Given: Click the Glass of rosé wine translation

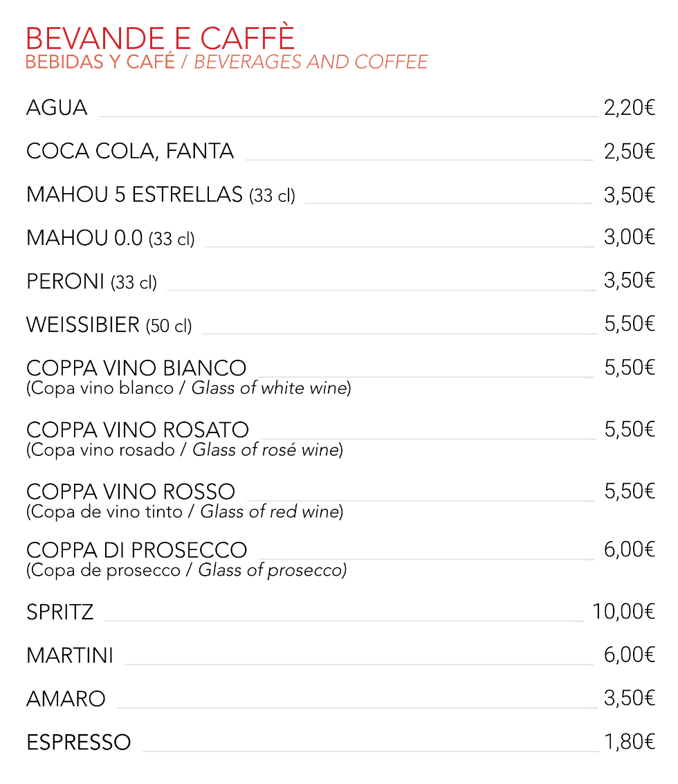Looking at the screenshot, I should [267, 450].
